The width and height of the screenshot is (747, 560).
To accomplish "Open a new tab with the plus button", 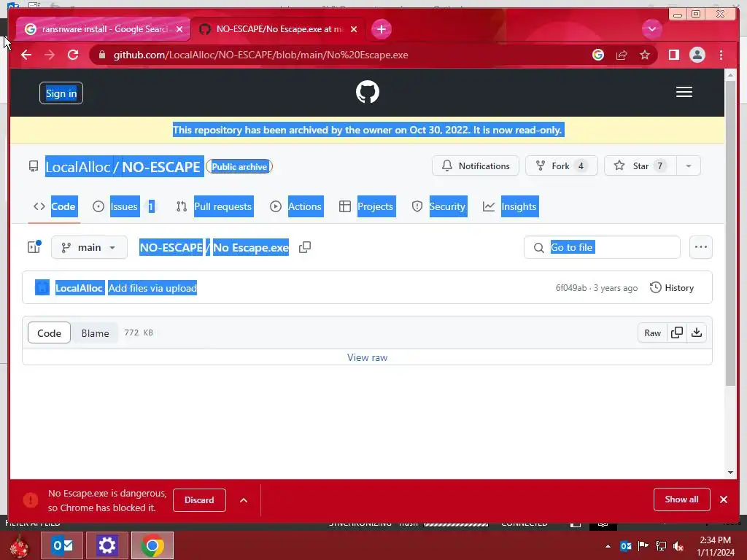I will tap(381, 29).
